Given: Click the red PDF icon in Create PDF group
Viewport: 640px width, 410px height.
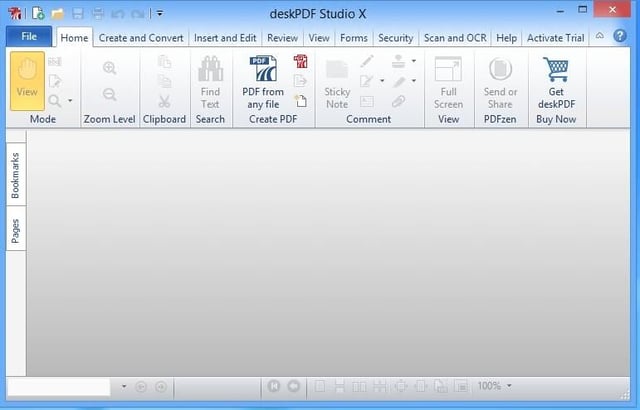Looking at the screenshot, I should [x=301, y=62].
